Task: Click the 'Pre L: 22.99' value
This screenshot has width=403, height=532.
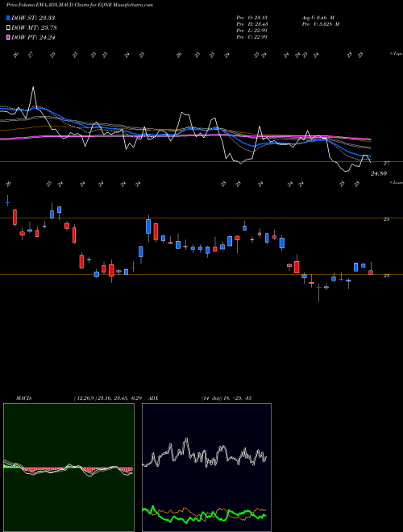Action: tap(252, 31)
